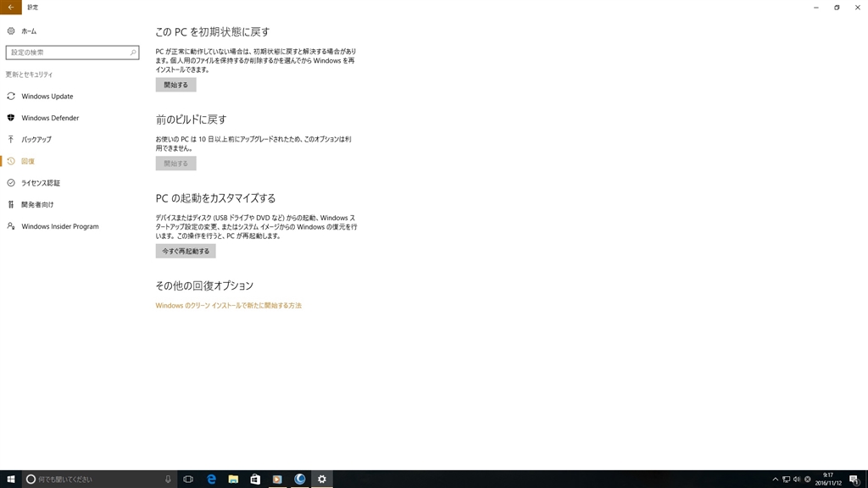The image size is (868, 488).
Task: Open Task View on the taskbar
Action: pos(188,480)
